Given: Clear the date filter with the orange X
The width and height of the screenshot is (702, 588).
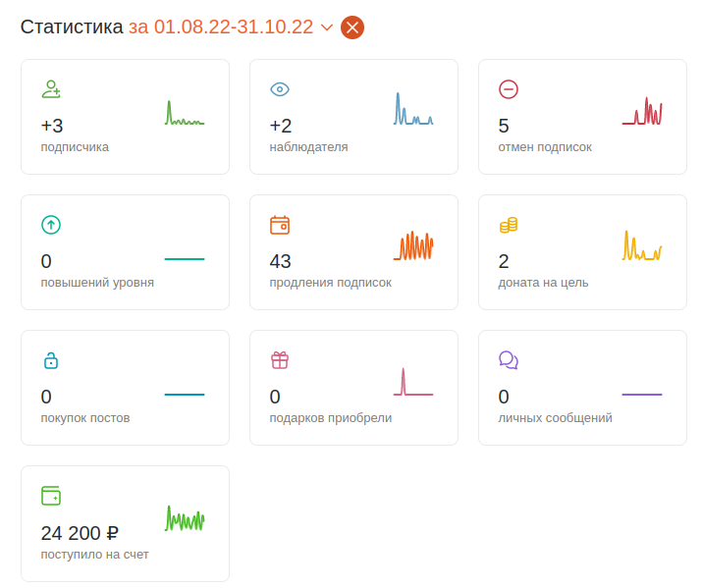Looking at the screenshot, I should (352, 27).
